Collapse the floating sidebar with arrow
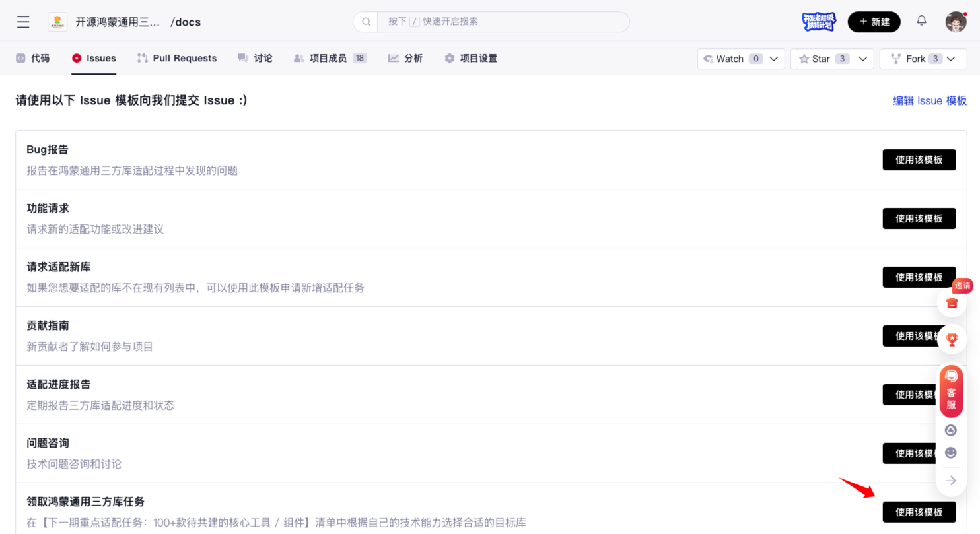The image size is (980, 534). point(951,481)
